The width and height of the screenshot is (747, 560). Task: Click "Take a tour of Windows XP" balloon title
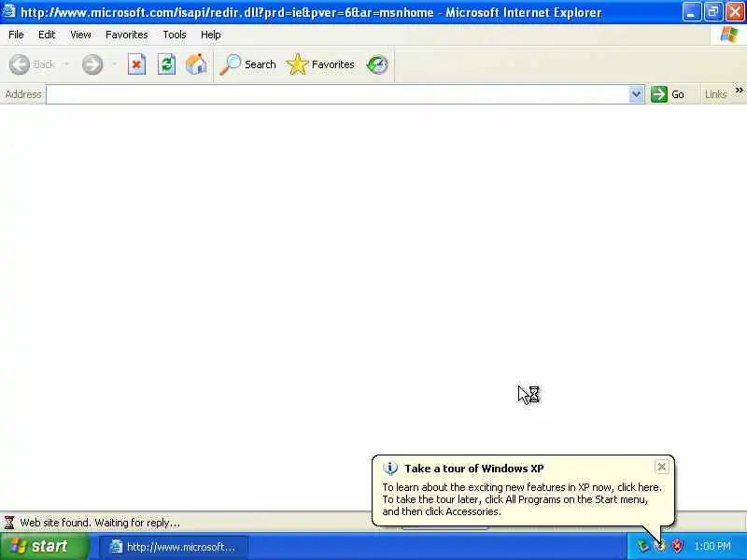(474, 469)
